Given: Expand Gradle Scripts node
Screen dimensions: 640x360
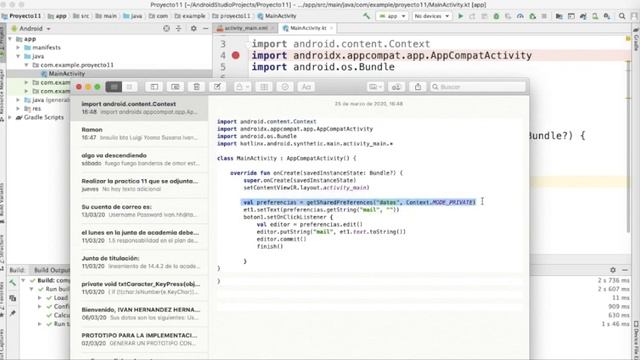Looking at the screenshot, I should [x=10, y=117].
